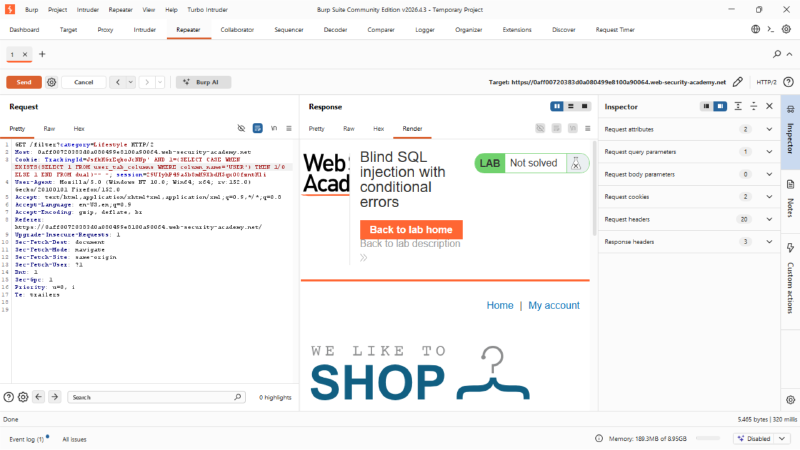Toggle the request pretty-print wrap icon

[258, 129]
